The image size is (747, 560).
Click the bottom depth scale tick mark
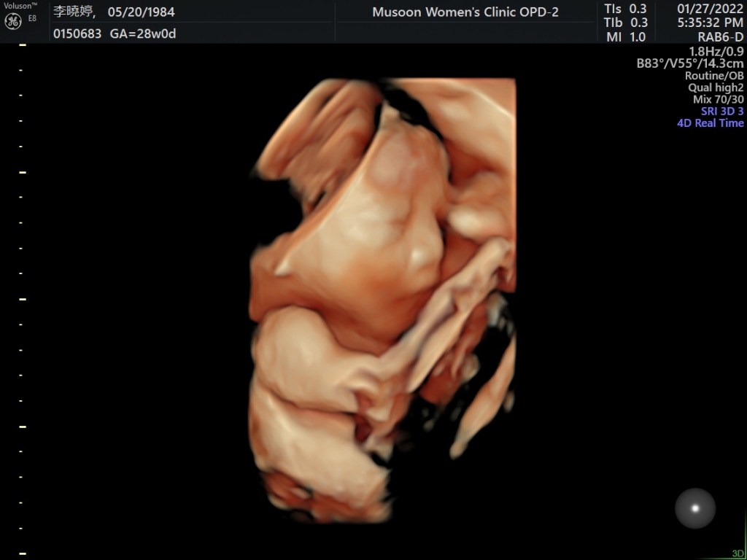(x=23, y=553)
